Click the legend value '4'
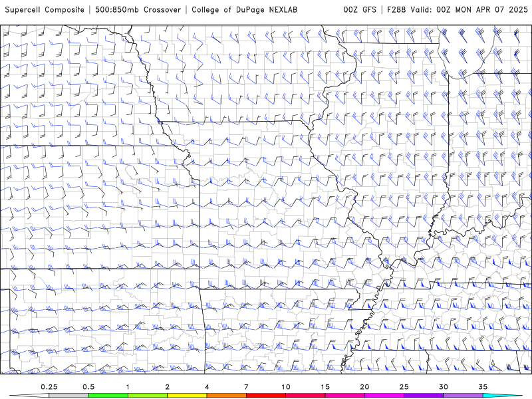The image size is (532, 399). tap(207, 387)
